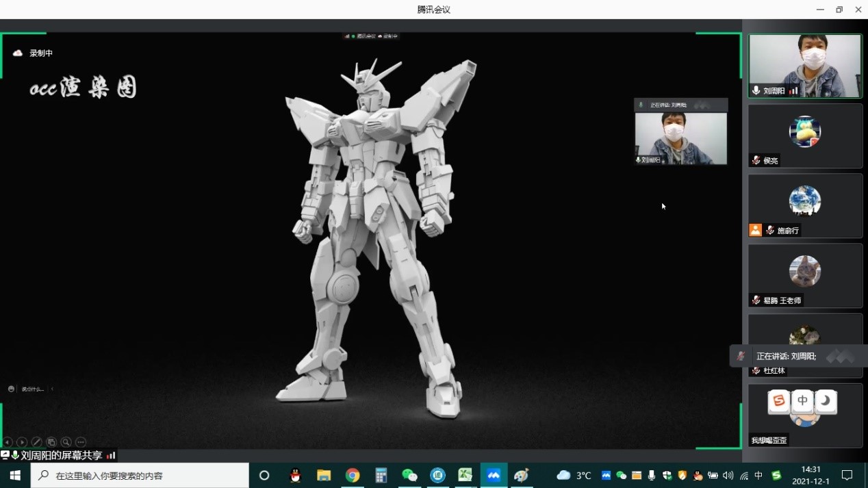This screenshot has width=868, height=488.
Task: Toggle the Sogou input Chinese/English mode button
Action: point(802,400)
